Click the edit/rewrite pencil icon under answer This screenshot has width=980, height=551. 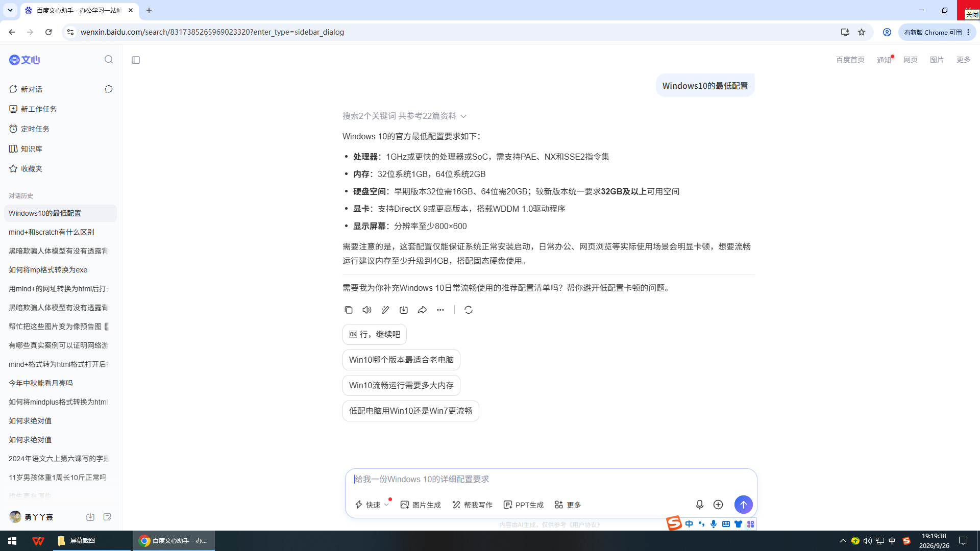[385, 310]
